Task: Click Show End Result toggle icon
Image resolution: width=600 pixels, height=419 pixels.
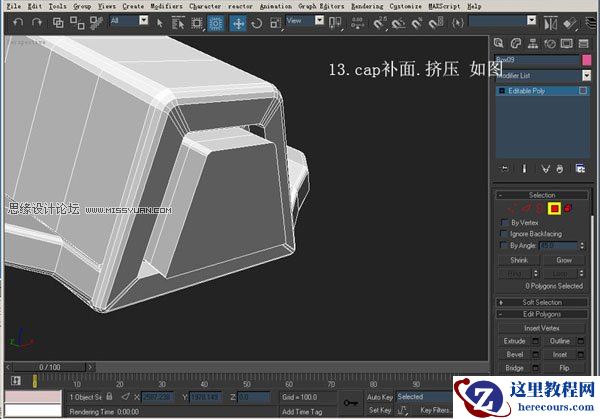Action: tap(524, 169)
